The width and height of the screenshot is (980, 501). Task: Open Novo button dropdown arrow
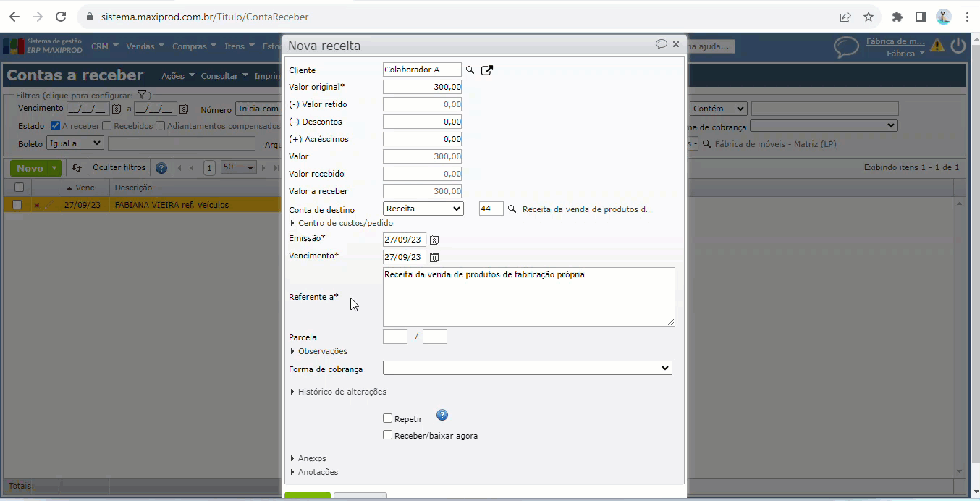click(55, 168)
